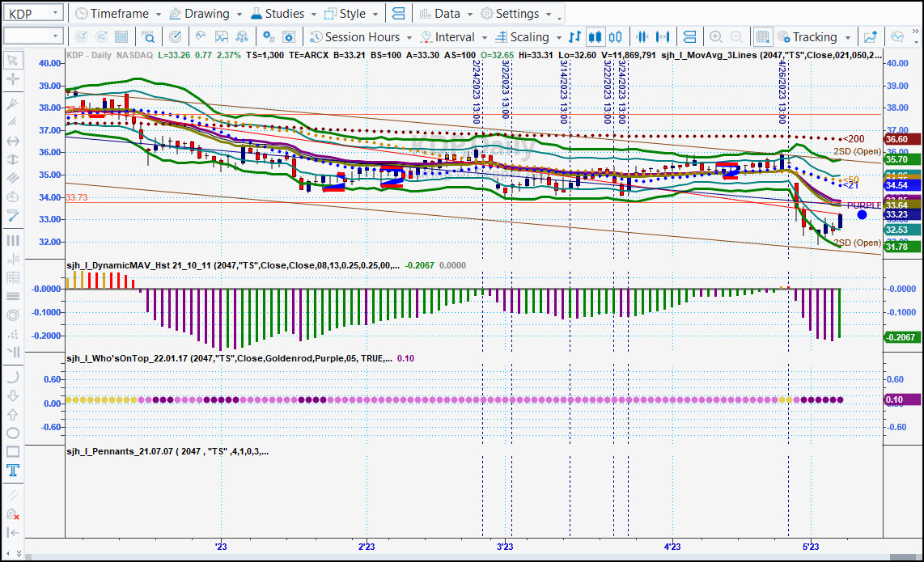
Task: Expand the Timeframe dropdown arrow
Action: [158, 14]
